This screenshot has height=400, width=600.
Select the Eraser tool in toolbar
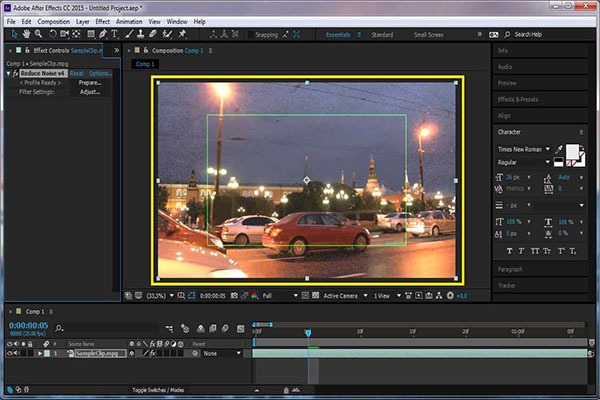[x=153, y=34]
